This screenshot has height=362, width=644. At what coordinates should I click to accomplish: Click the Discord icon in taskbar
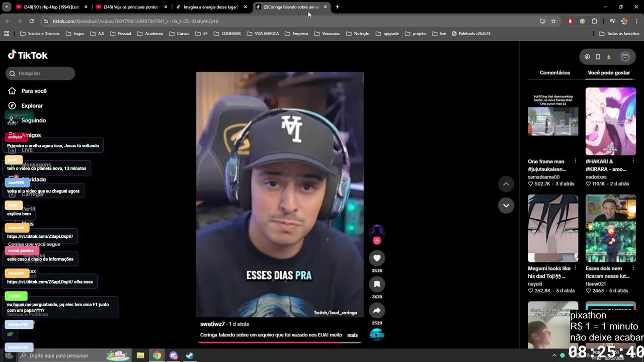click(174, 355)
